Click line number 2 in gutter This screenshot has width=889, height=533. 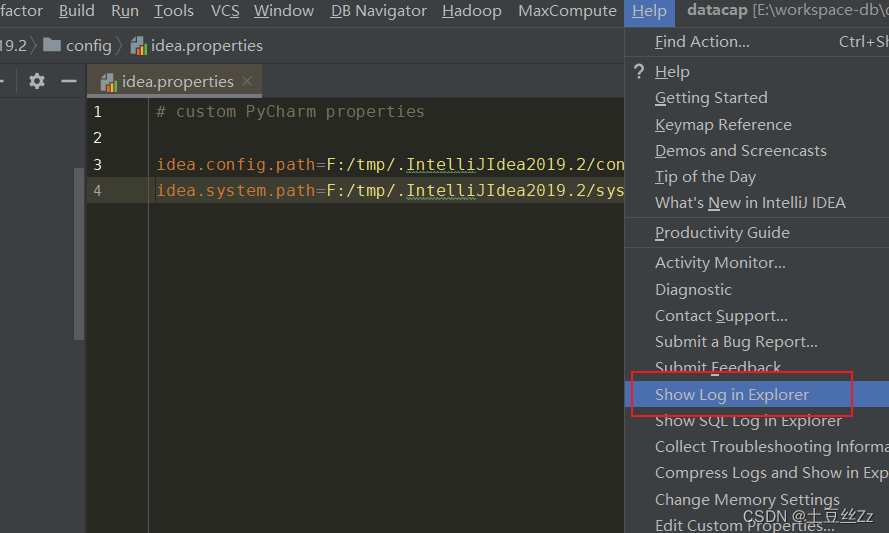pyautogui.click(x=98, y=138)
